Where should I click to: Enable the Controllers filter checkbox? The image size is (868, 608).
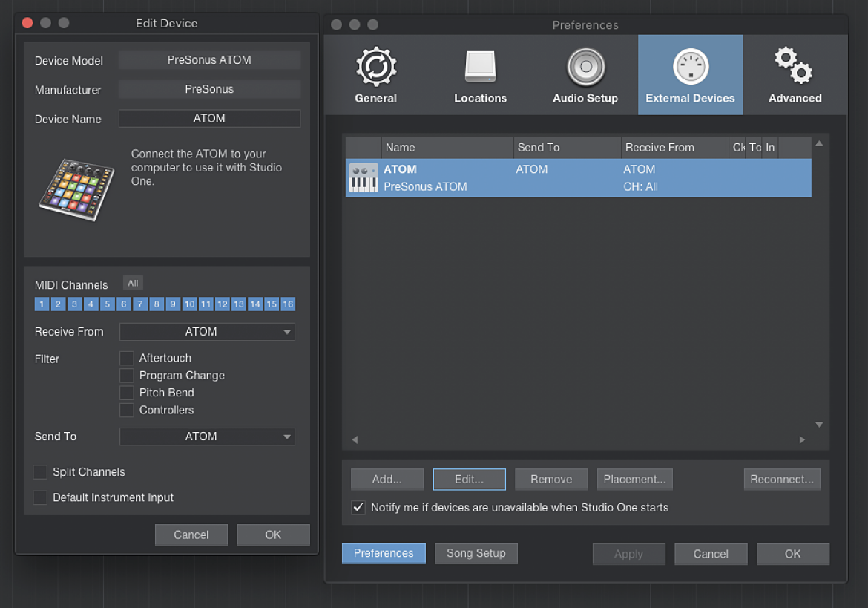pos(127,411)
